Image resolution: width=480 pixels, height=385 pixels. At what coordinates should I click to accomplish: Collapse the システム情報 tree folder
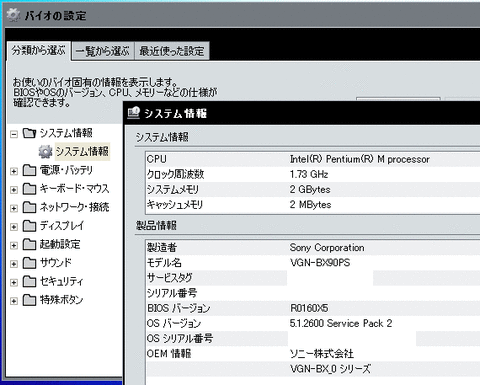pos(14,134)
